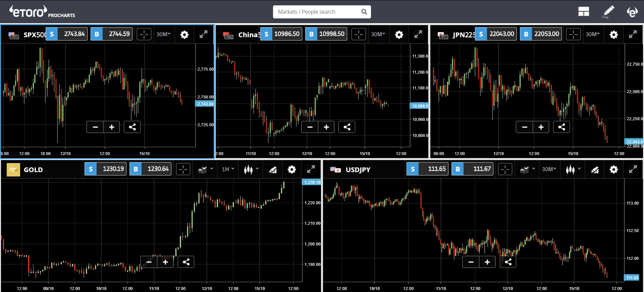The image size is (644, 292).
Task: Zoom in the JPN225 chart
Action: coord(541,127)
